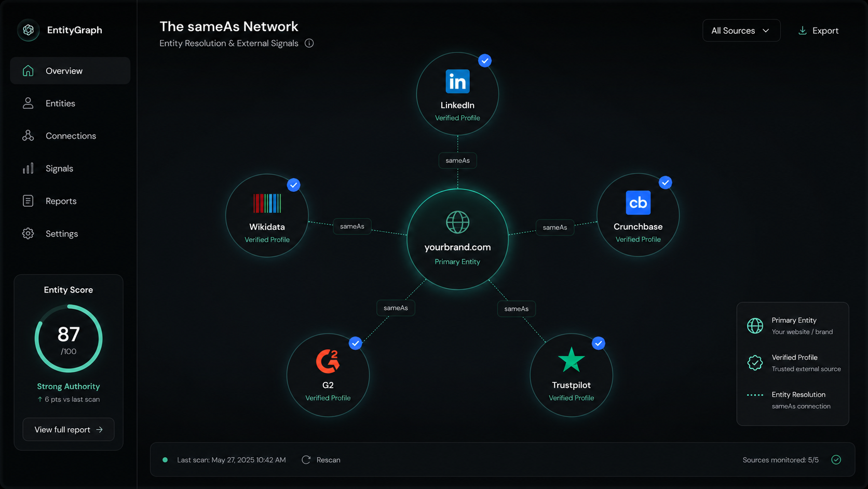Click View full report button

69,430
